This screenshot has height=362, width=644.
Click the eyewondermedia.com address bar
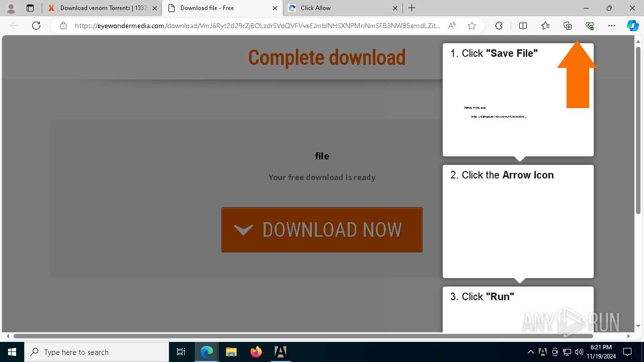click(258, 26)
